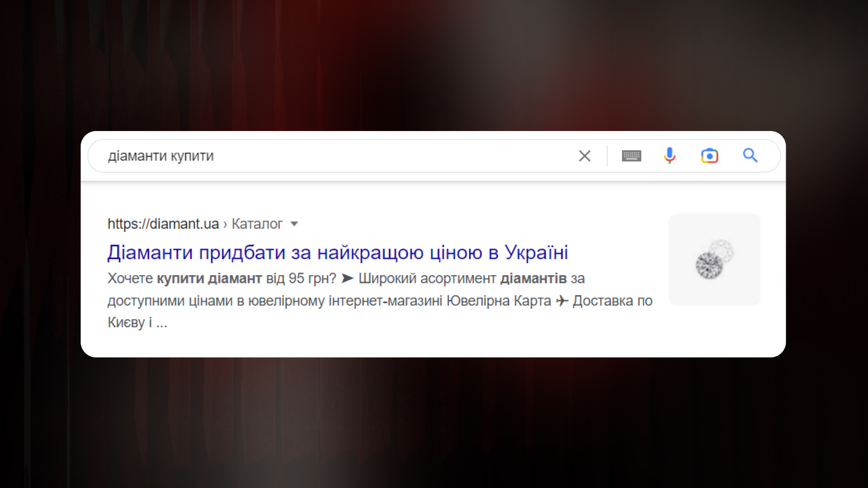Open the diamond thumbnail image
This screenshot has width=868, height=488.
(x=714, y=260)
